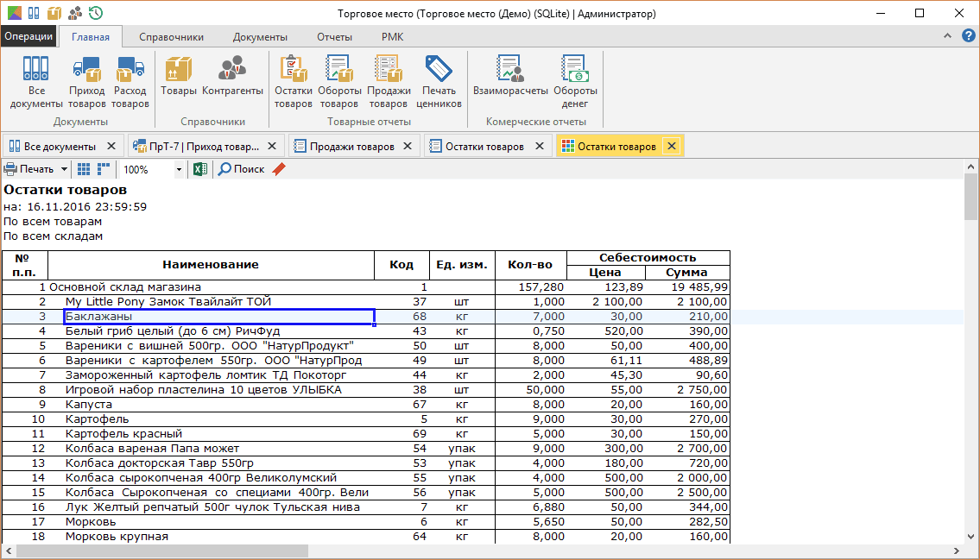The image size is (980, 560).
Task: Close the Продажи товаров document tab
Action: click(x=408, y=147)
